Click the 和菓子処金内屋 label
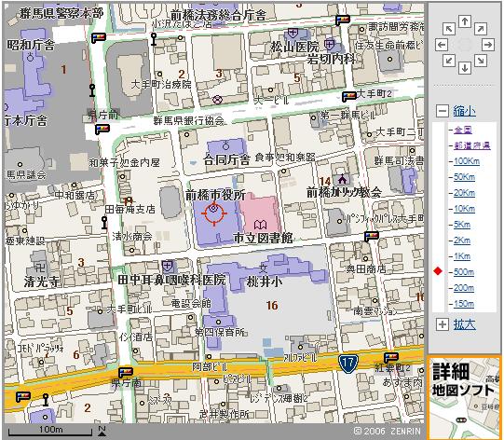 pos(125,162)
